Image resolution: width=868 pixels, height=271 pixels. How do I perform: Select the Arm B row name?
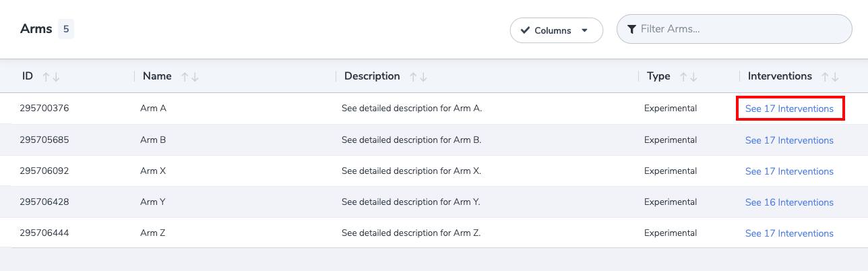pos(153,140)
